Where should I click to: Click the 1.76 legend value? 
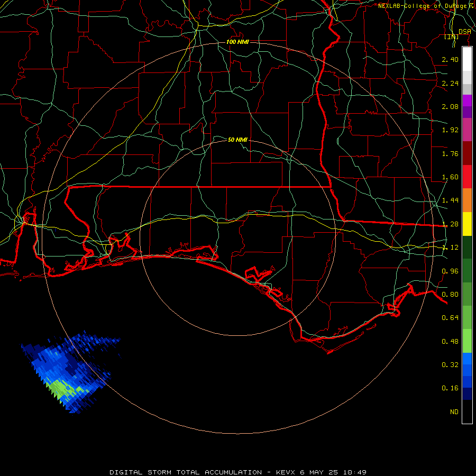click(450, 153)
